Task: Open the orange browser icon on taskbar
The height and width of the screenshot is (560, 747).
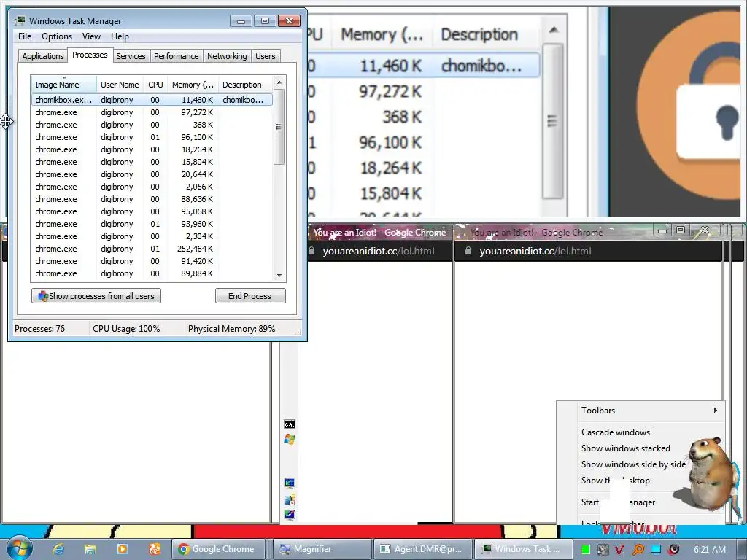Action: click(x=155, y=549)
